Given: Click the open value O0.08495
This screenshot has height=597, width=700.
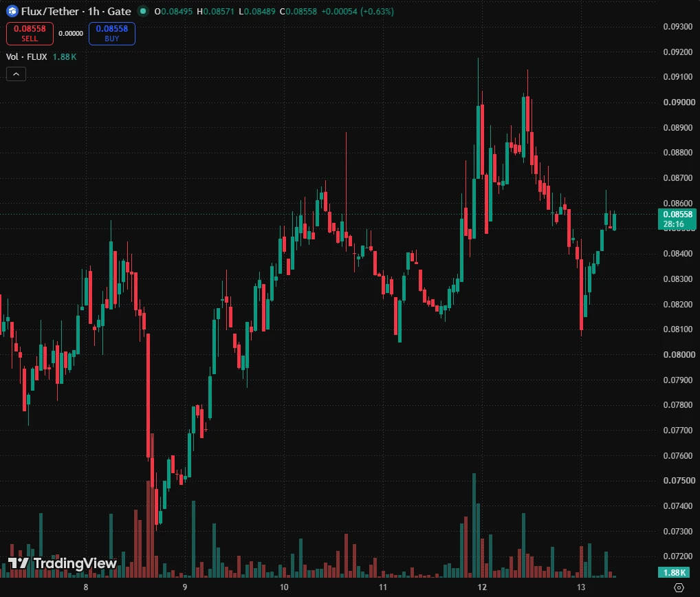Looking at the screenshot, I should [173, 12].
